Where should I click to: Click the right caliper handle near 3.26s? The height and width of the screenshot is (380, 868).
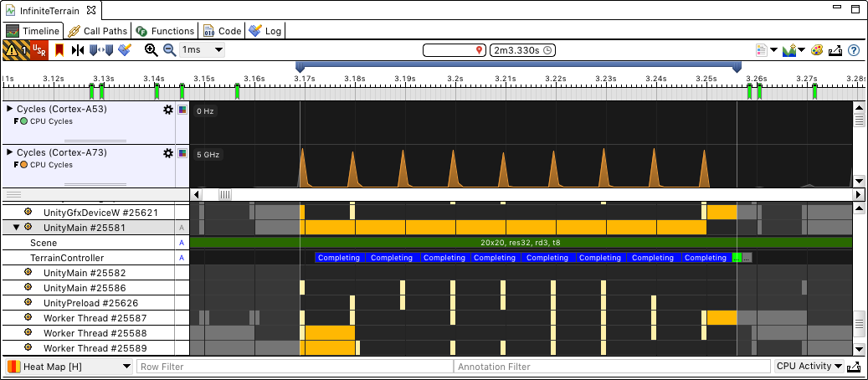[x=737, y=67]
